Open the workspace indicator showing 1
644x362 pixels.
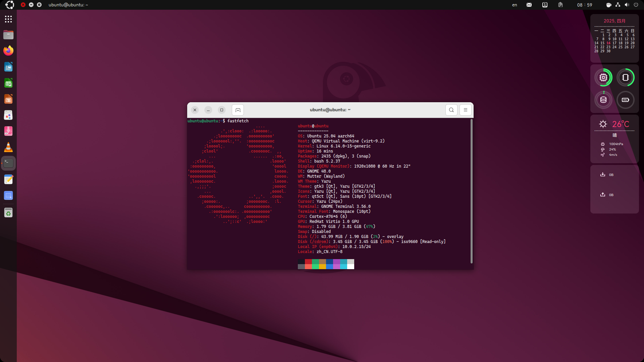pyautogui.click(x=545, y=5)
